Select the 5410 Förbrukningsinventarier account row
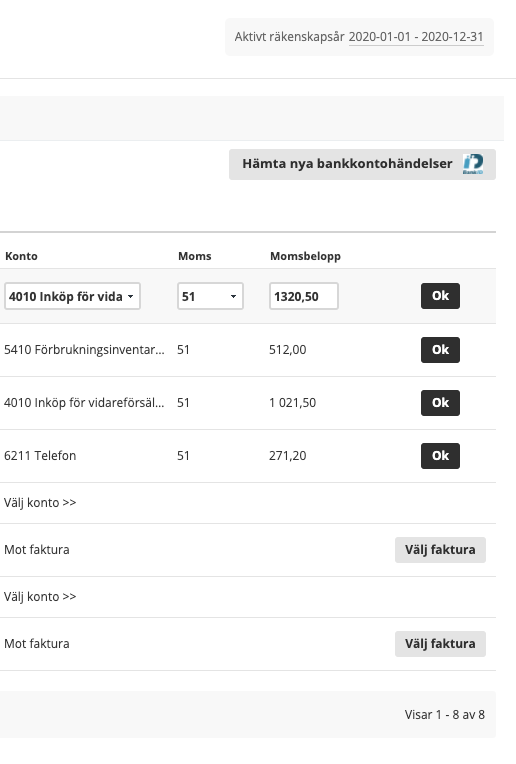 coord(84,350)
